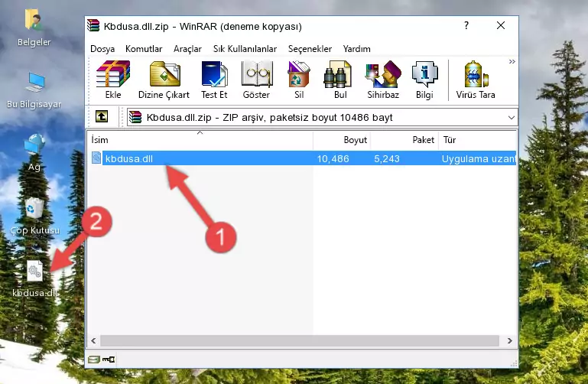
Task: Sort by Paket column header
Action: point(404,140)
